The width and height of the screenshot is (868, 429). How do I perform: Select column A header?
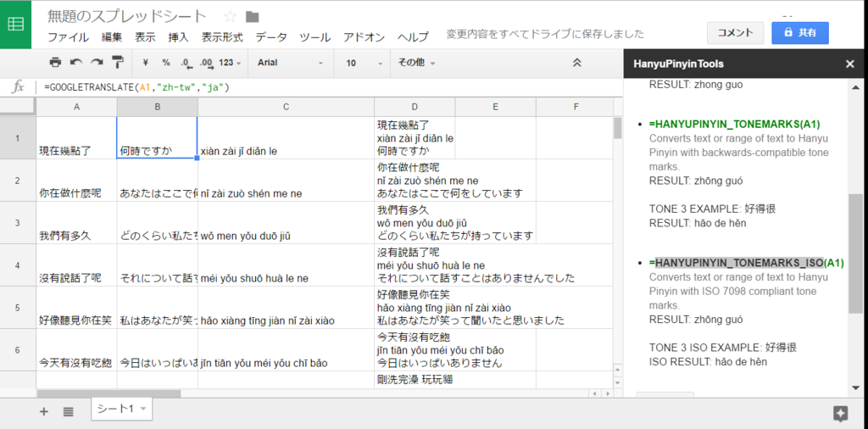(x=76, y=107)
